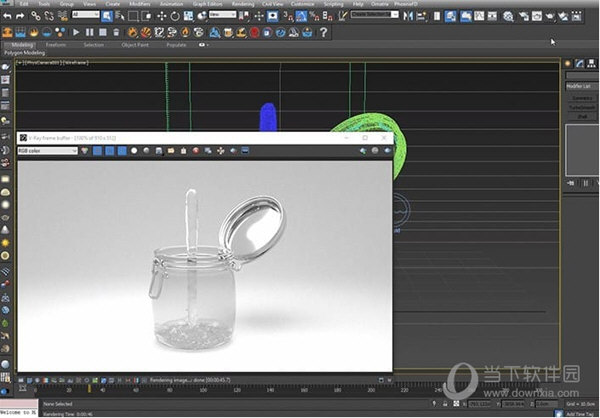Click the X coordinate input field in status bar
This screenshot has height=418, width=600.
pyautogui.click(x=480, y=404)
